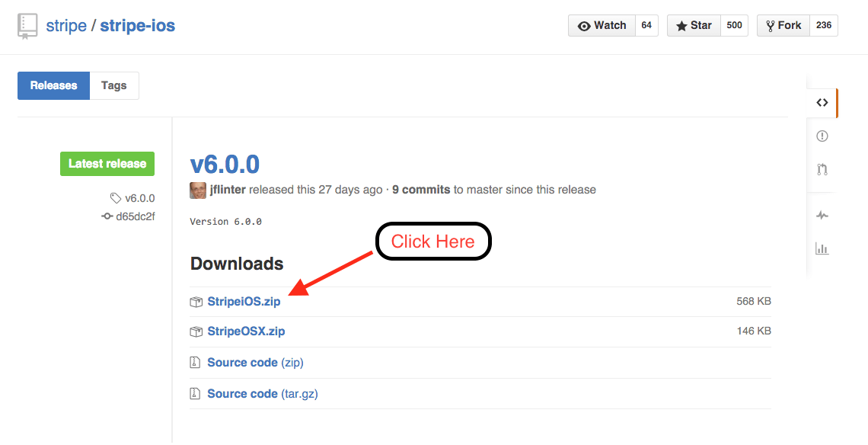868x445 pixels.
Task: Click the Latest release badge
Action: pos(107,164)
